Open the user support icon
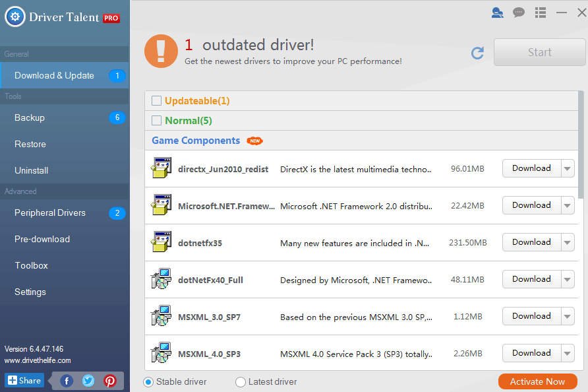This screenshot has width=588, height=392. [497, 13]
